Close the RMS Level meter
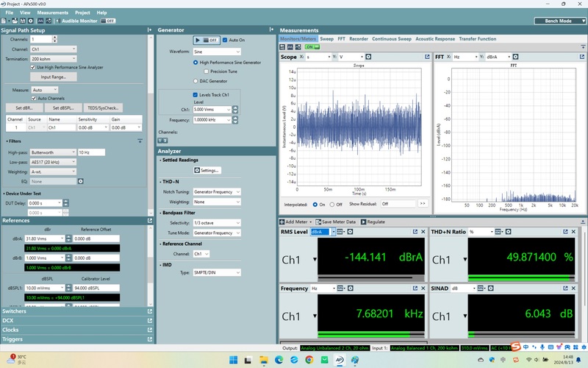 click(424, 232)
